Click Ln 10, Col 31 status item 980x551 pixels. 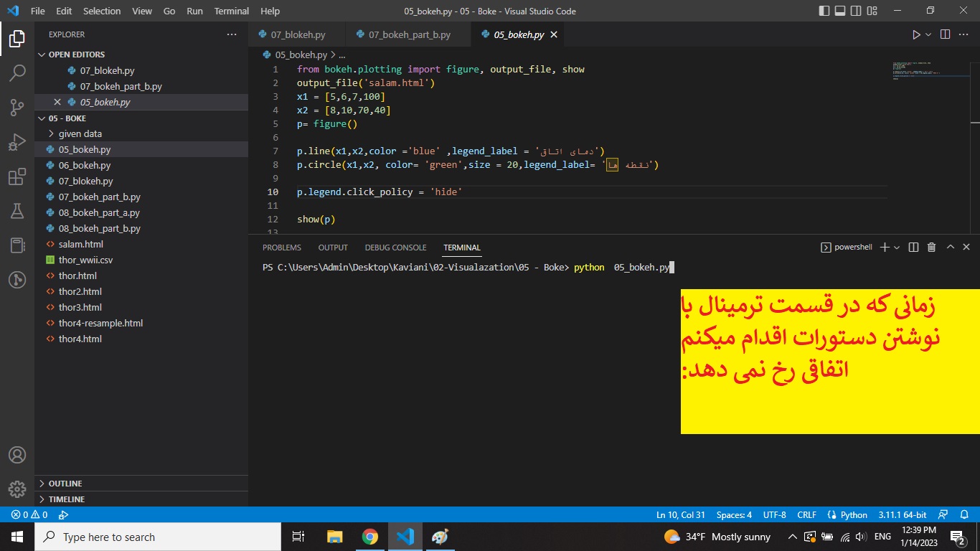[x=681, y=514]
